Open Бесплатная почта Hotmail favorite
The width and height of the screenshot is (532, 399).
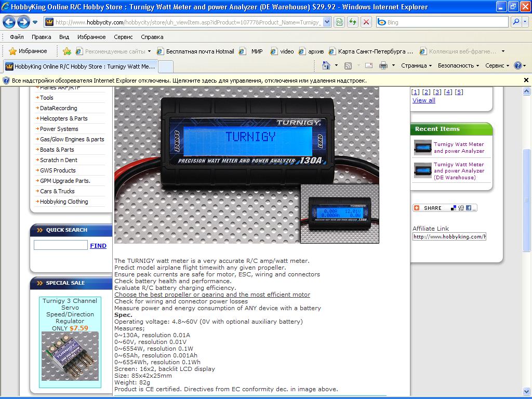coord(195,51)
